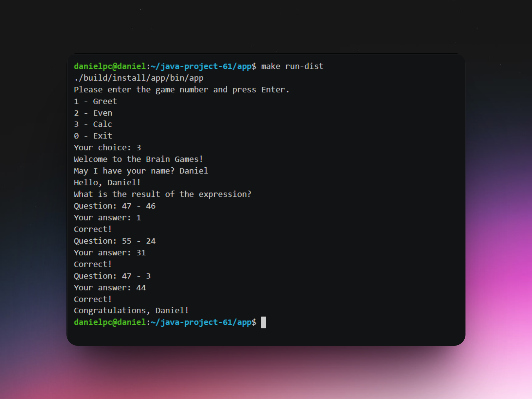Click 'Welcome to the Brain Games!' text
Image resolution: width=532 pixels, height=399 pixels.
pyautogui.click(x=139, y=159)
